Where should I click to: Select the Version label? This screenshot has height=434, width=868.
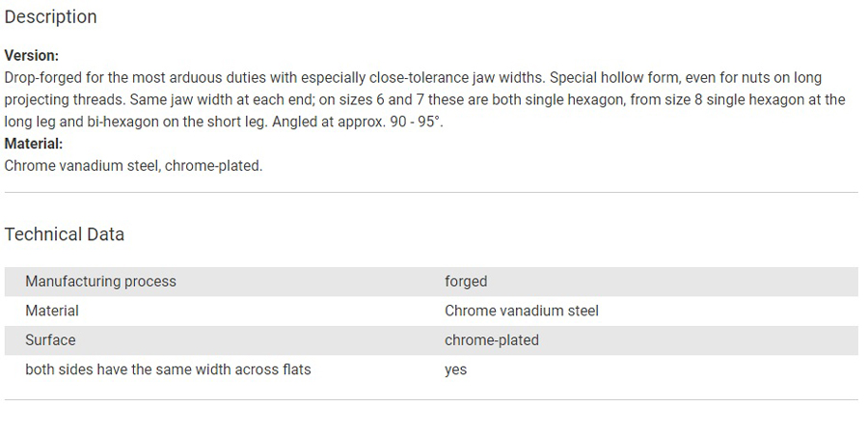point(32,55)
